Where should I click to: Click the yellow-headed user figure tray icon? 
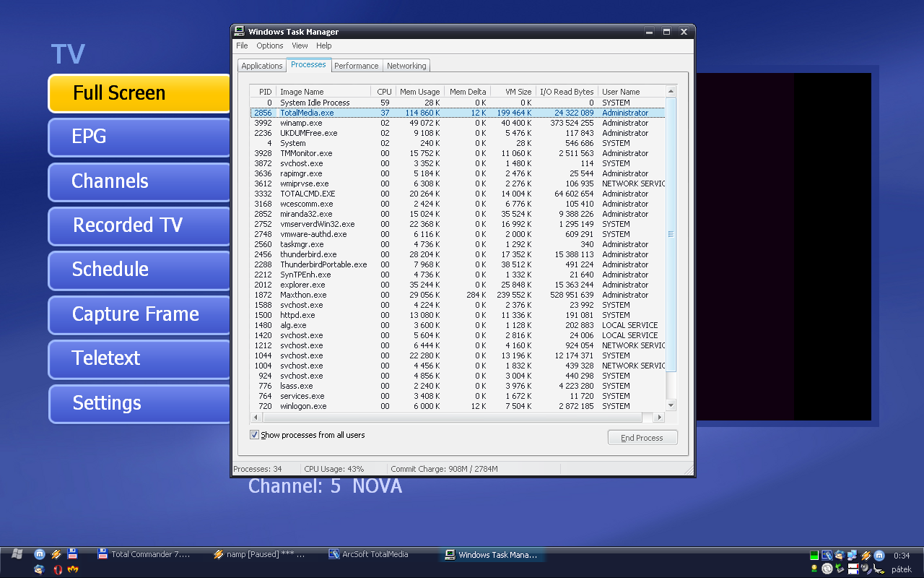(x=814, y=569)
